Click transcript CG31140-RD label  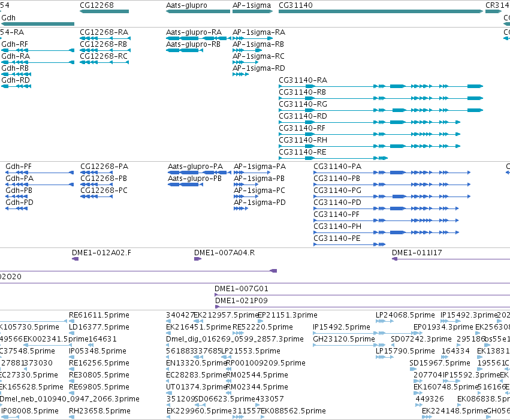tap(303, 116)
